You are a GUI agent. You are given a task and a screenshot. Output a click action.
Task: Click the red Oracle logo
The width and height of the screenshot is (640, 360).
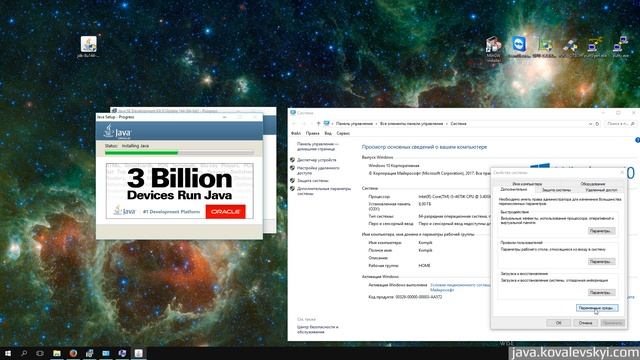point(225,211)
